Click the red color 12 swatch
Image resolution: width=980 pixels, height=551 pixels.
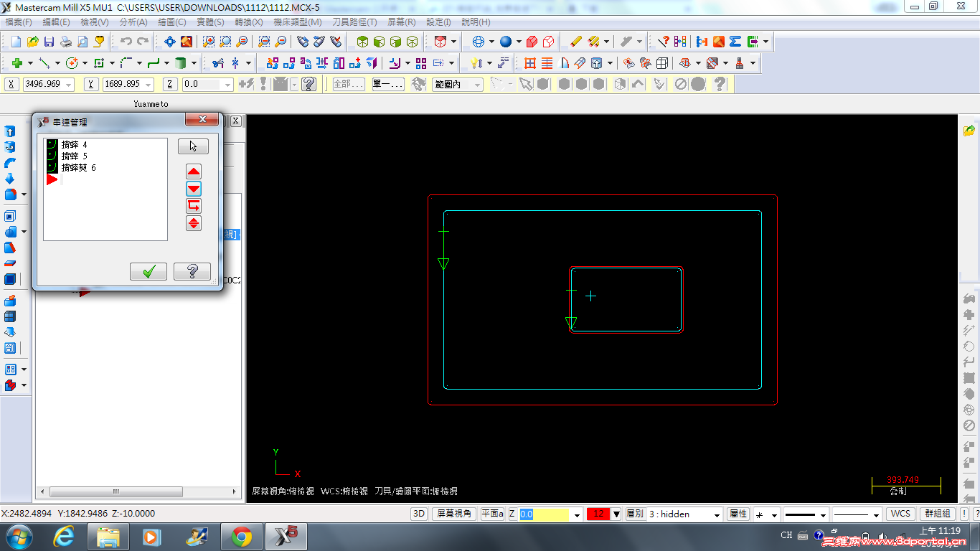pos(598,514)
